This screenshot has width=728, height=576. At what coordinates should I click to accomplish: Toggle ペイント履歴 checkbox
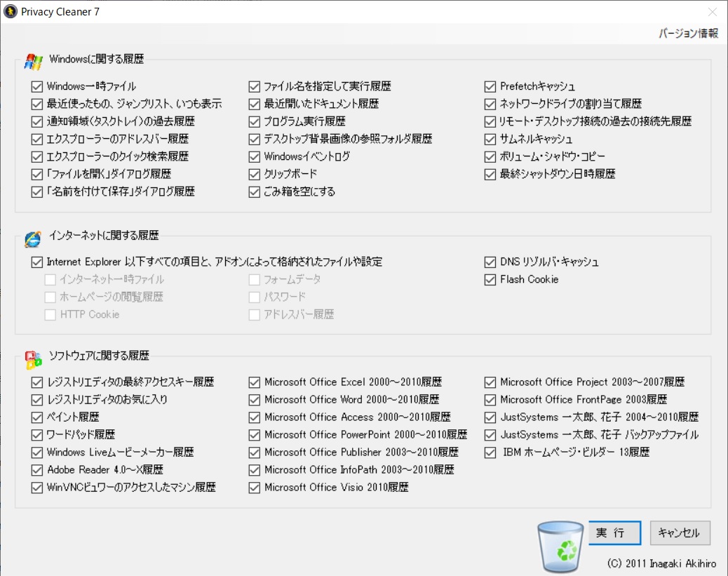click(36, 417)
